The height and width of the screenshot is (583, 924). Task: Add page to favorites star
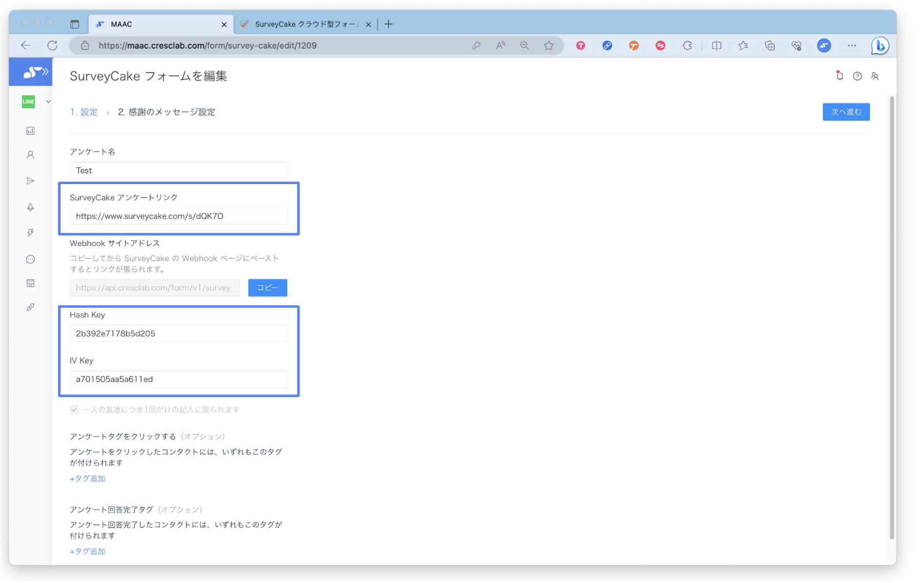549,46
